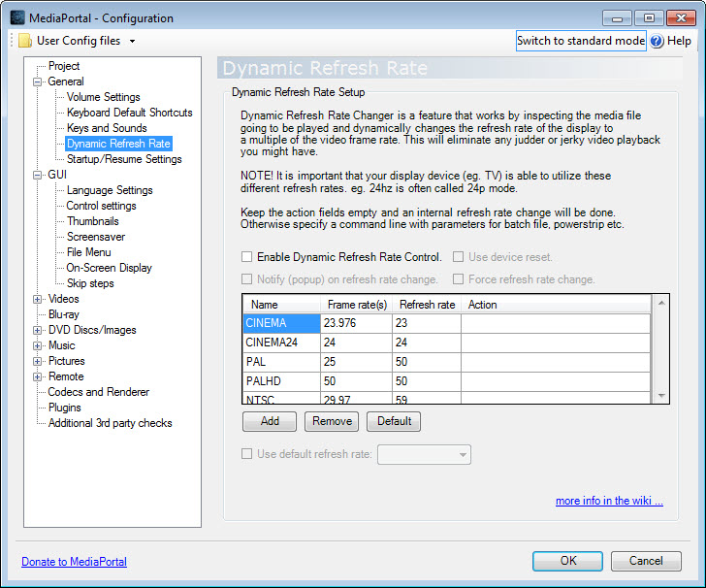The height and width of the screenshot is (588, 706).
Task: Click the table scrollbar down arrow
Action: coord(661,396)
